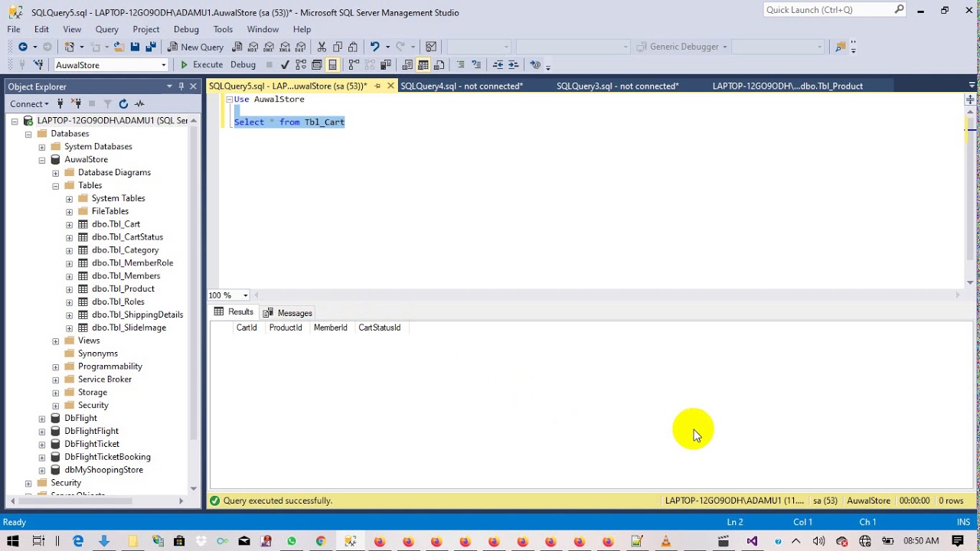Toggle IntelliSense Enabled button
The width and height of the screenshot is (980, 551).
tap(332, 65)
